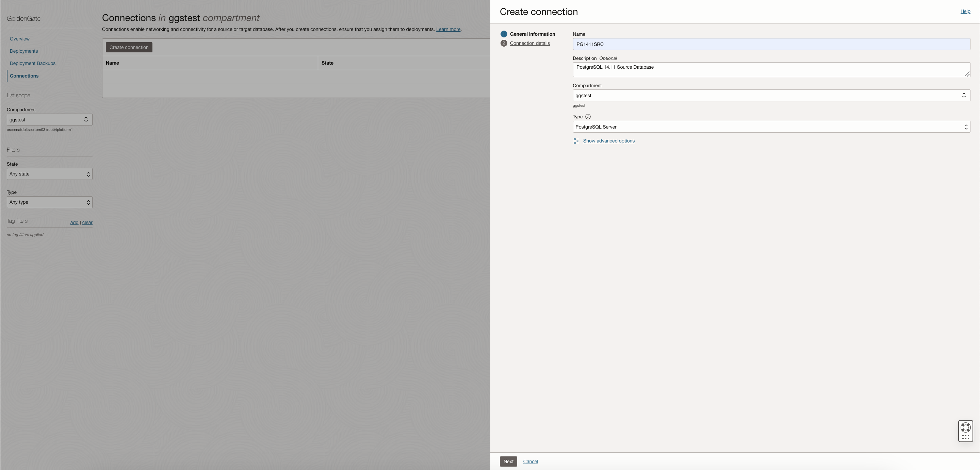Open the State filter dropdown

pos(49,174)
